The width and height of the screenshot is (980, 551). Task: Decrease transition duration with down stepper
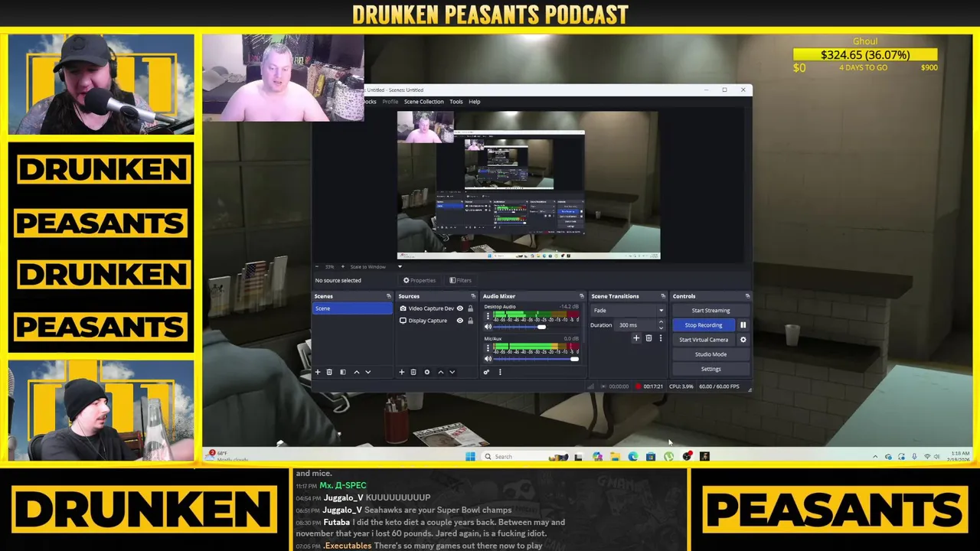coord(661,328)
